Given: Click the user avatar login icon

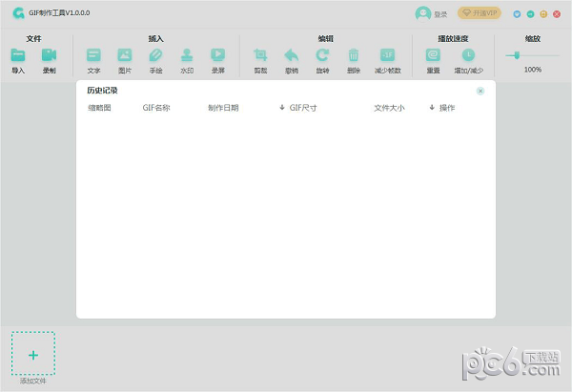Looking at the screenshot, I should tap(422, 14).
